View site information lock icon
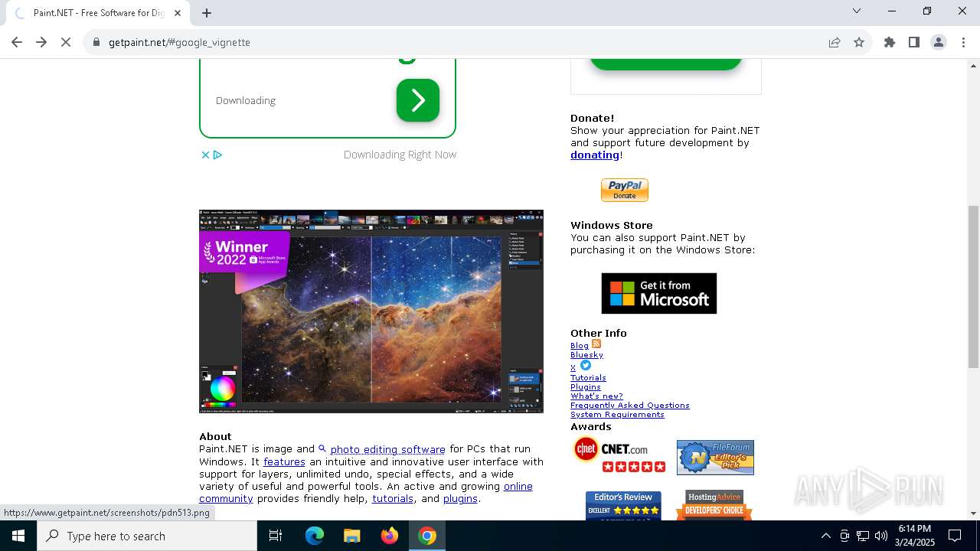980x551 pixels. (x=96, y=42)
